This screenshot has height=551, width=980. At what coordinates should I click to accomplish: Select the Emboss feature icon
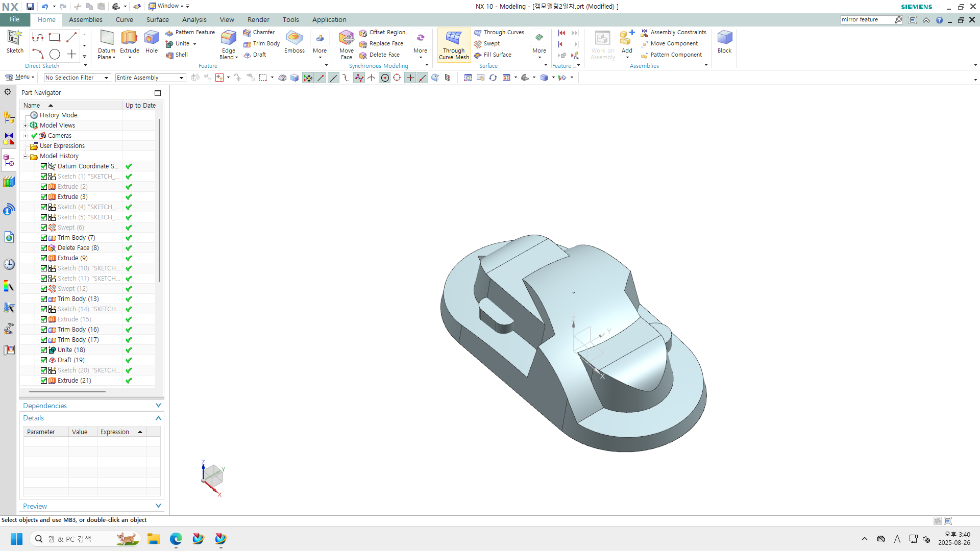294,38
